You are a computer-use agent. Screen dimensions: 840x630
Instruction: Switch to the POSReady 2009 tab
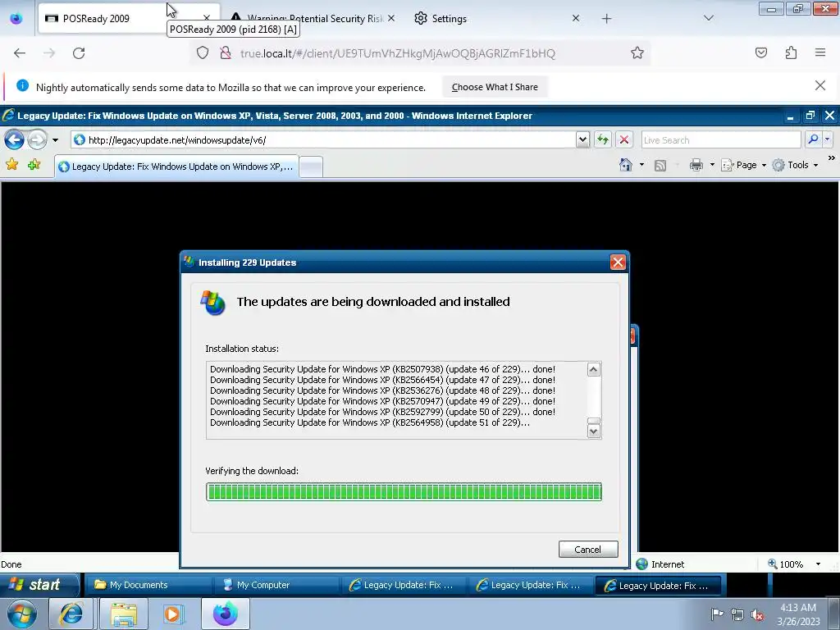click(129, 19)
